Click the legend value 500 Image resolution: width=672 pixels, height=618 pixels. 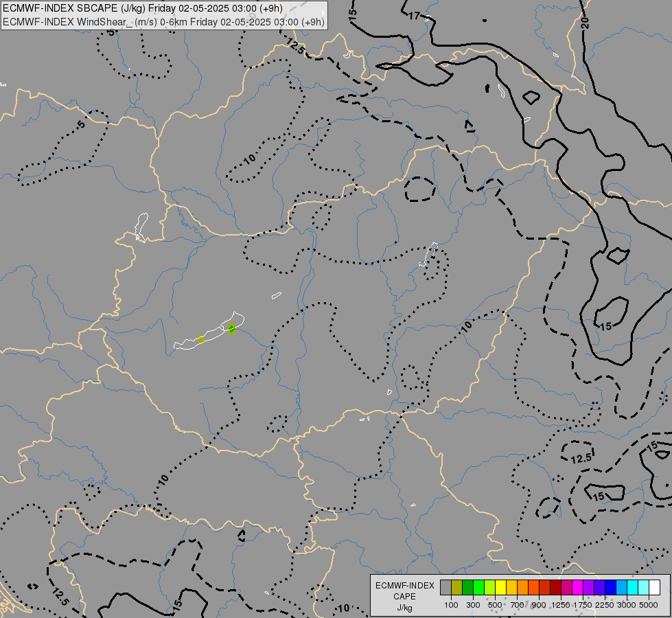[x=495, y=605]
